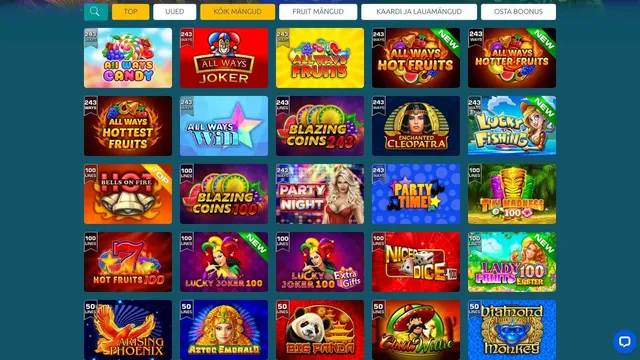Open the FRUIT MÄNGUD category
The height and width of the screenshot is (360, 640).
click(x=318, y=12)
